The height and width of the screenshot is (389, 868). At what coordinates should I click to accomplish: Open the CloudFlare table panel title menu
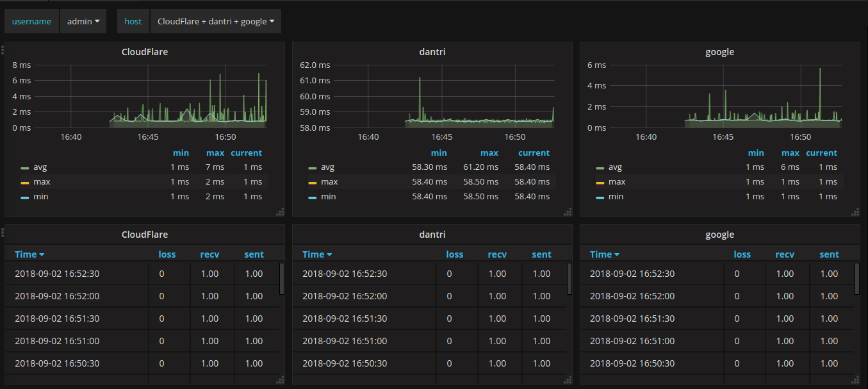click(145, 235)
